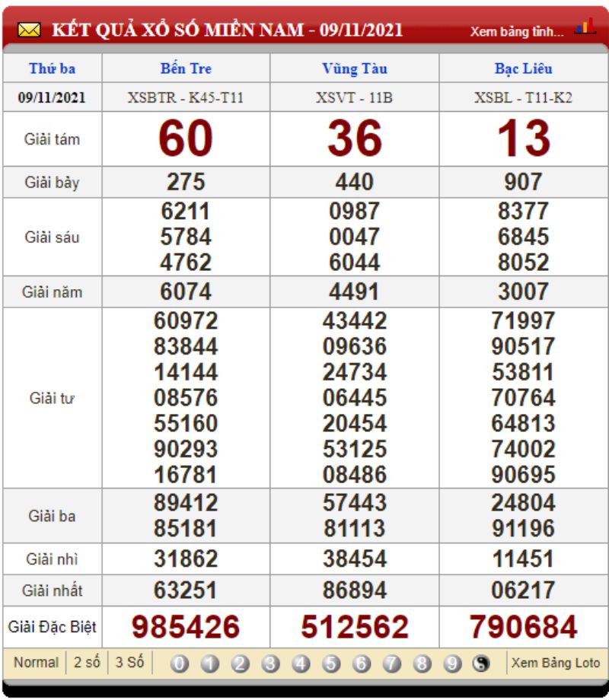Image resolution: width=609 pixels, height=700 pixels.
Task: Open Bạc Liêu province link
Action: point(523,68)
